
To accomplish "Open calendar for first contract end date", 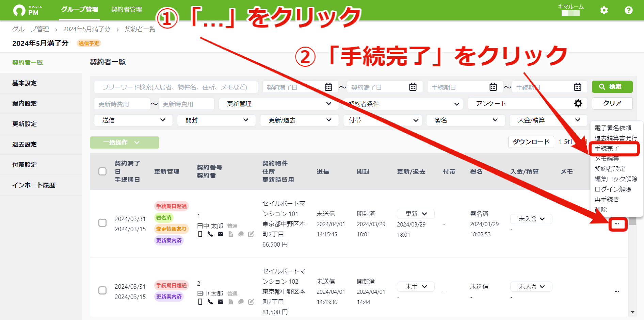I will point(328,87).
